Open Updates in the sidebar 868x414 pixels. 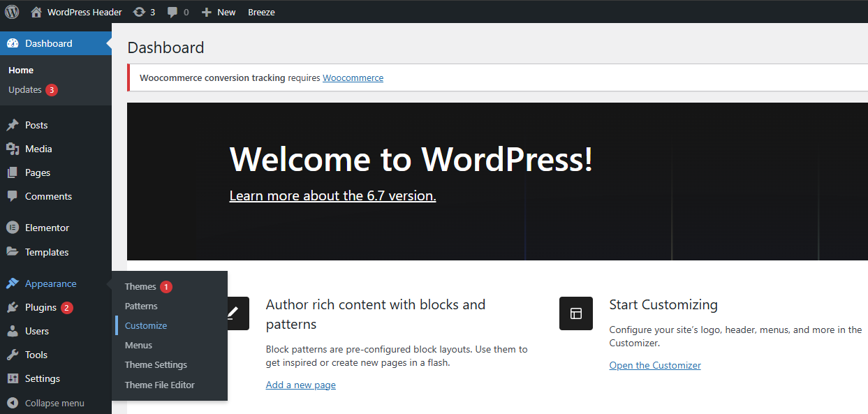click(x=25, y=89)
